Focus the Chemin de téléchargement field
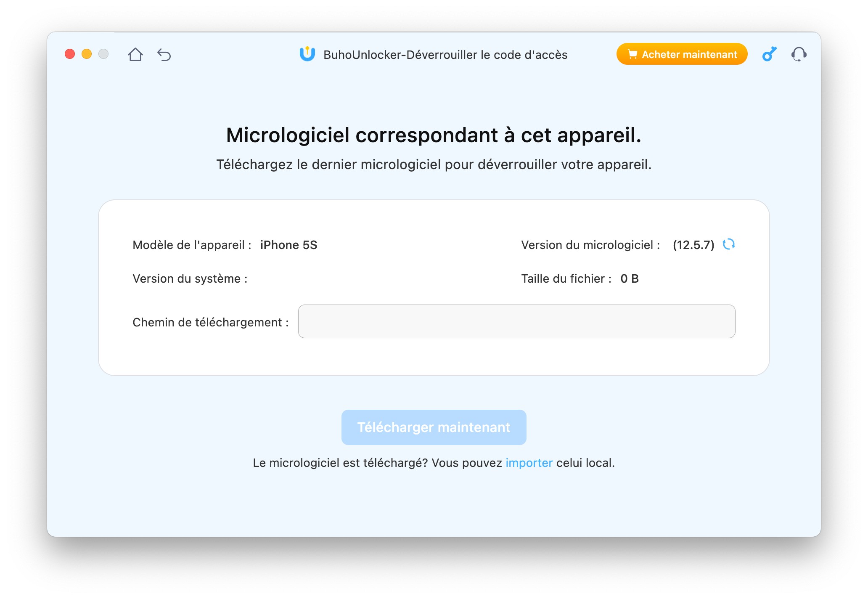Viewport: 868px width, 599px height. [516, 321]
